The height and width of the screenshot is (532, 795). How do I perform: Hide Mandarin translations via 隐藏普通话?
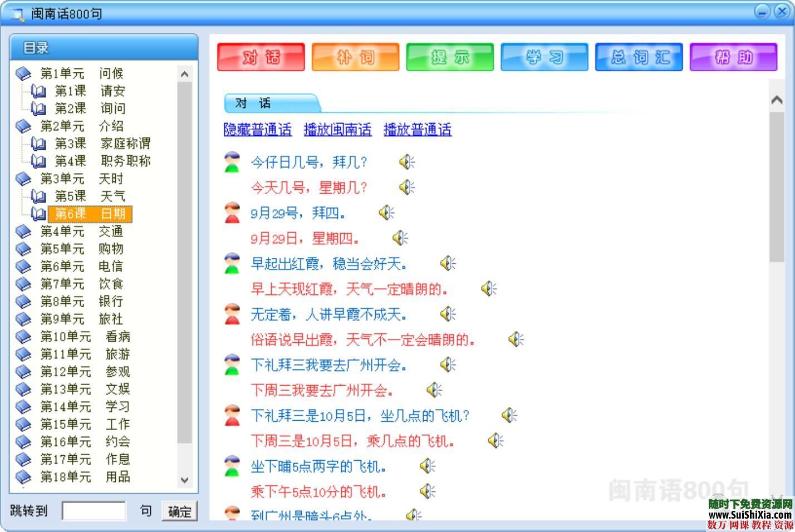(x=257, y=129)
